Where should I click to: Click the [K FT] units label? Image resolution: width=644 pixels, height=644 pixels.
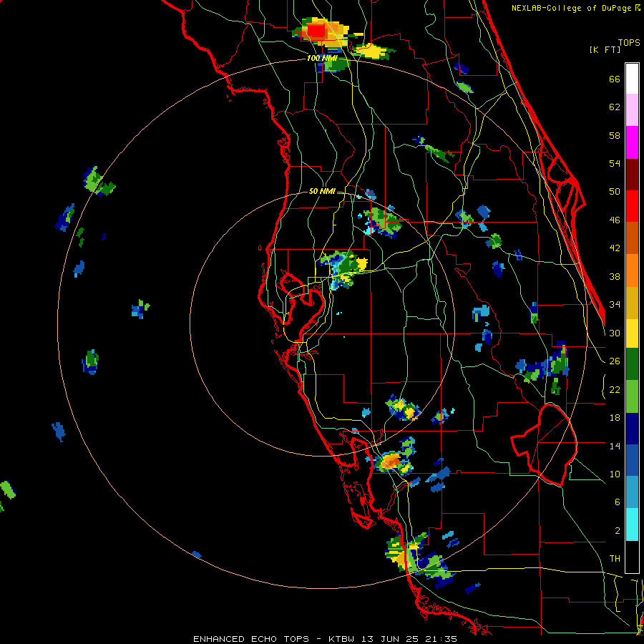605,50
